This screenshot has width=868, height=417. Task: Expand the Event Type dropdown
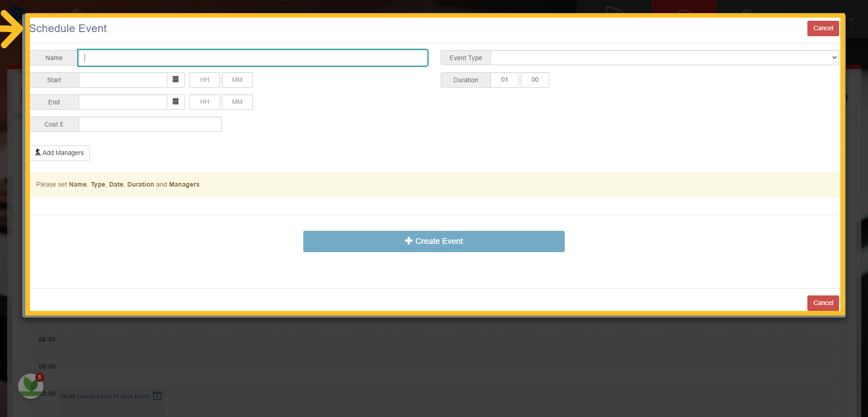click(665, 58)
